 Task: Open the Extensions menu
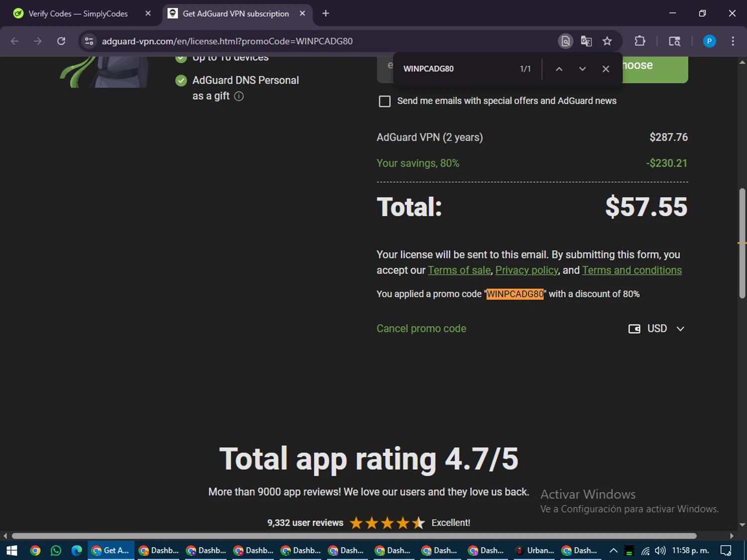coord(640,41)
